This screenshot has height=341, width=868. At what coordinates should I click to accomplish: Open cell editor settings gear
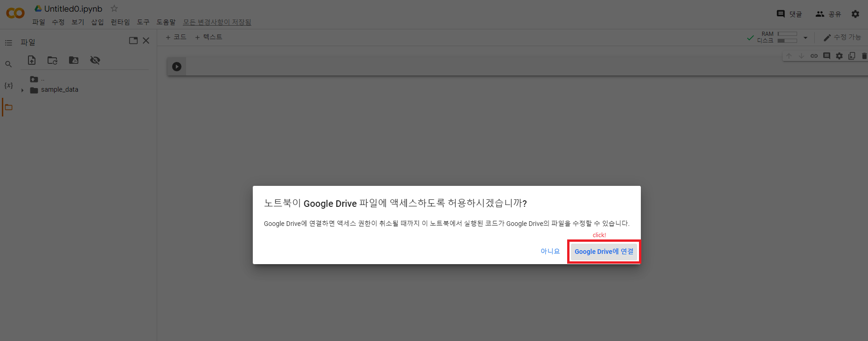pos(839,56)
